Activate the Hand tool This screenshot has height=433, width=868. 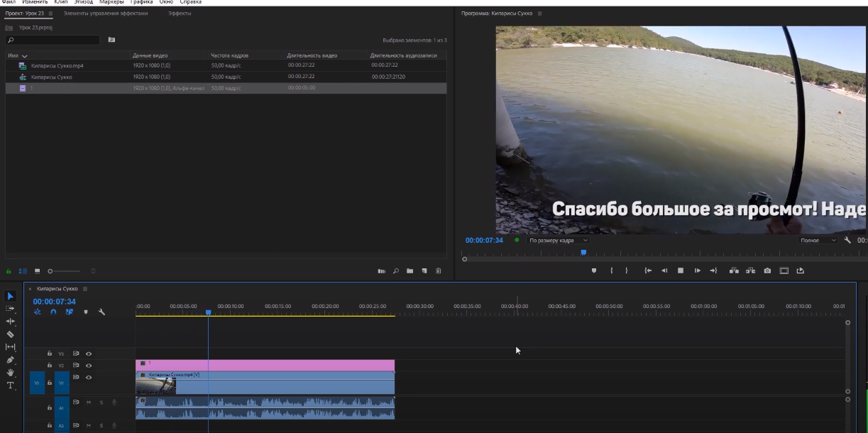[x=10, y=371]
